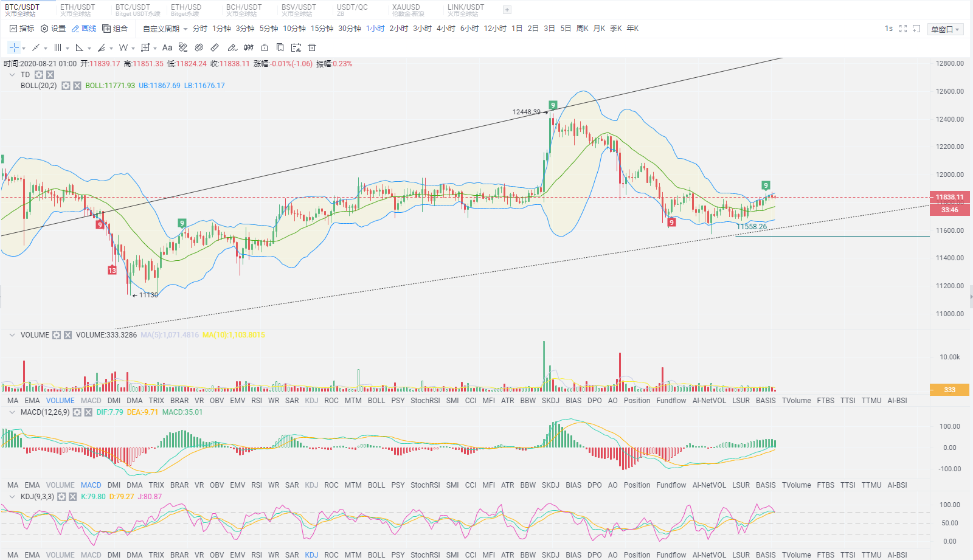Click the W wave pattern drawing tool
Viewport: 973px width, 560px height.
point(123,47)
